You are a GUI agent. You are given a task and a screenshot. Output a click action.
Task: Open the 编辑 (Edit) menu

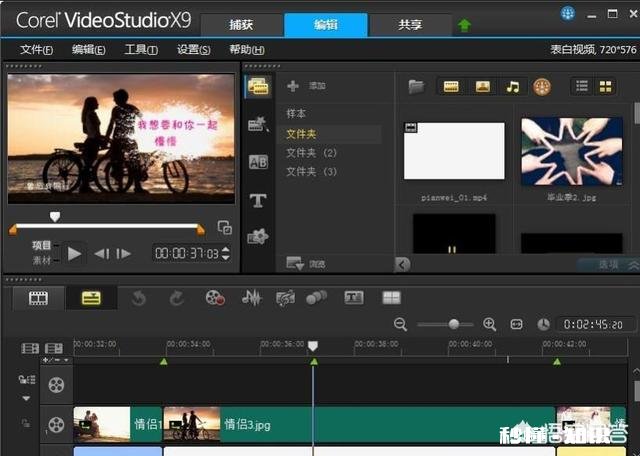click(88, 50)
